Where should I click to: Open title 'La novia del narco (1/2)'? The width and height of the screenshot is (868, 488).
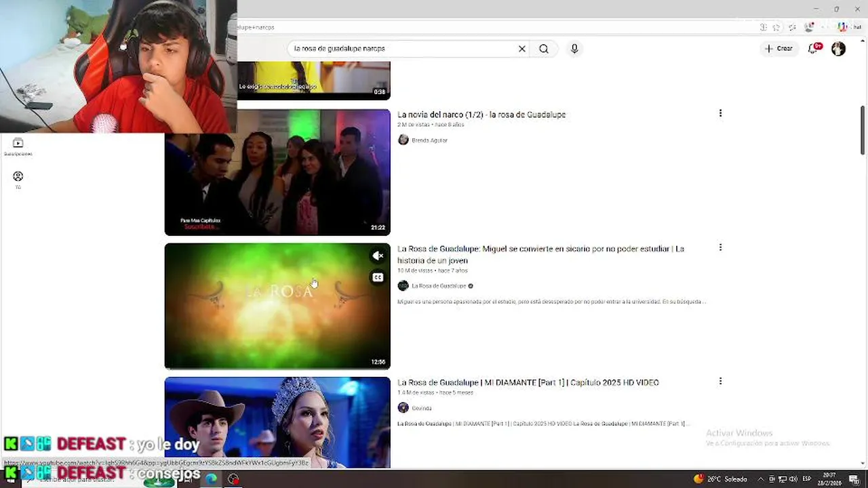click(x=481, y=115)
